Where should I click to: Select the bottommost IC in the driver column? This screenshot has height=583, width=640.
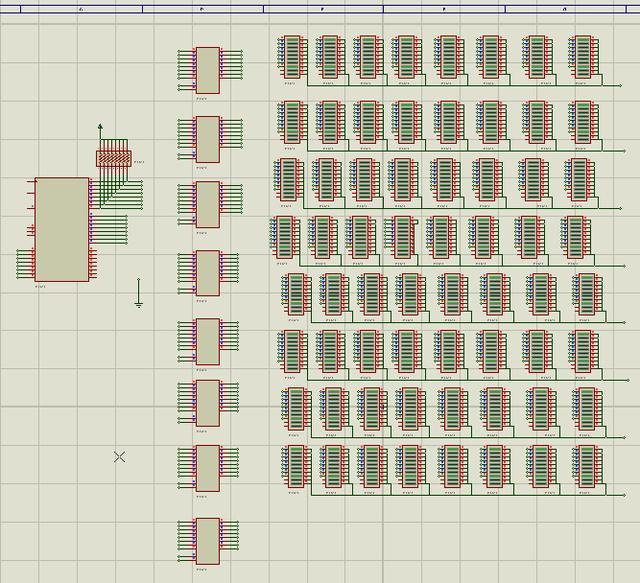208,540
